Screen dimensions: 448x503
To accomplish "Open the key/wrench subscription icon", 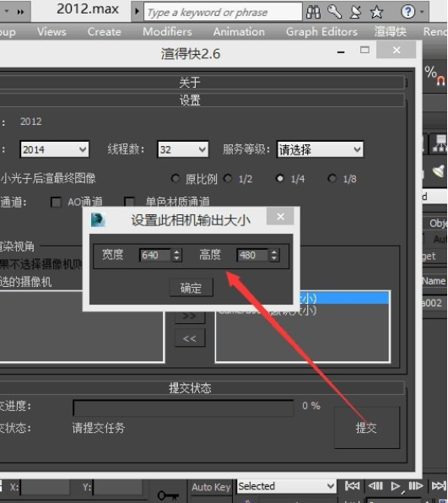I will (334, 12).
